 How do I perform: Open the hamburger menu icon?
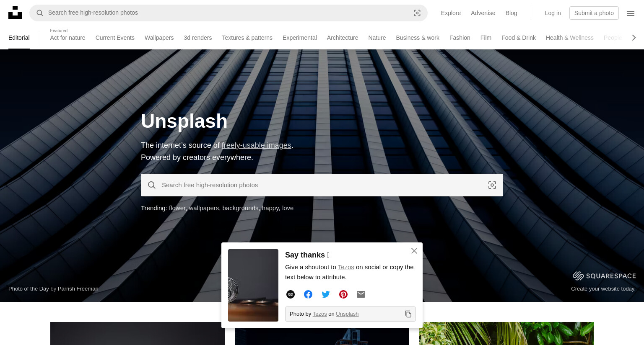click(x=631, y=13)
